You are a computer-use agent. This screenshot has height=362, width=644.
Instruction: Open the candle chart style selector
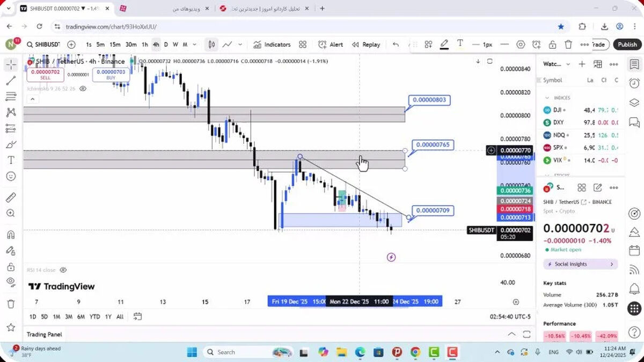[212, 45]
